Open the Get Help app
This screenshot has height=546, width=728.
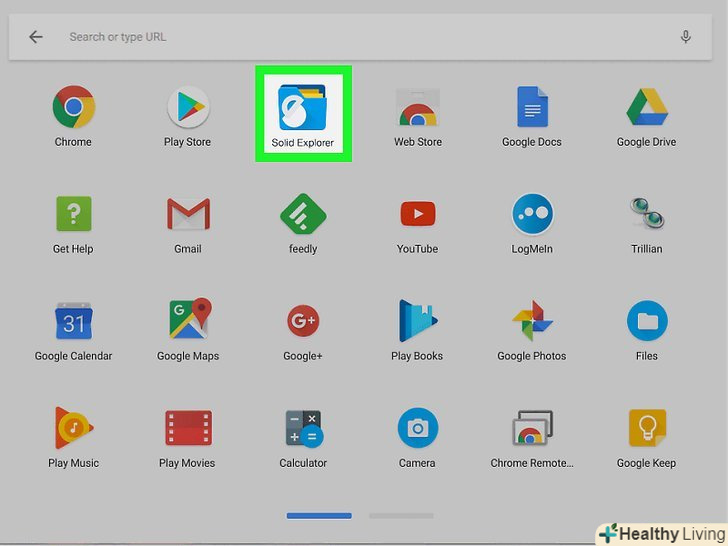(x=73, y=214)
